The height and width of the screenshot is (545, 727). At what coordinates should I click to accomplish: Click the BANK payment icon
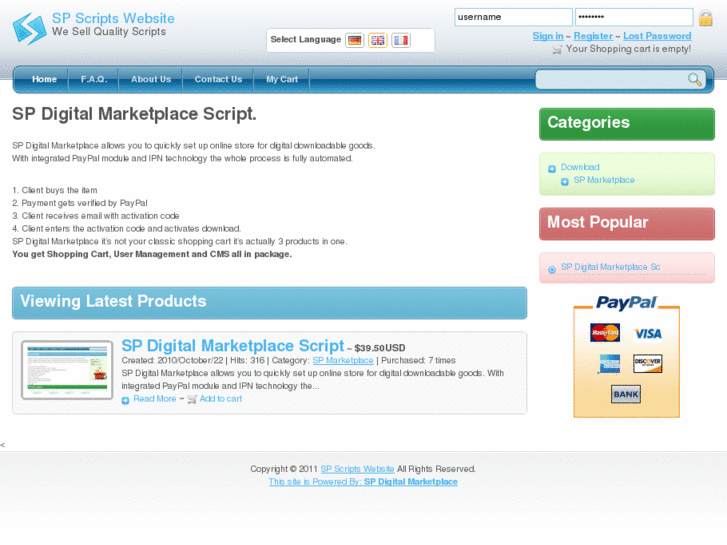(626, 394)
